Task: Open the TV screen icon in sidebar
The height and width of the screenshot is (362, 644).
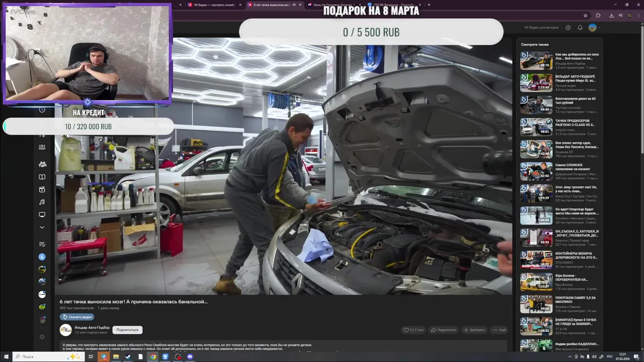Action: [42, 215]
